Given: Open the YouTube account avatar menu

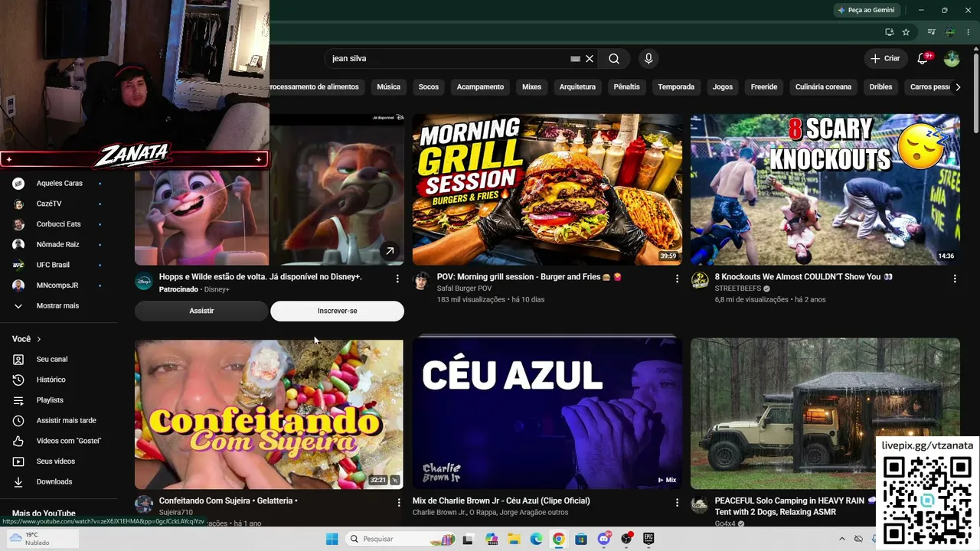Looking at the screenshot, I should pyautogui.click(x=952, y=59).
